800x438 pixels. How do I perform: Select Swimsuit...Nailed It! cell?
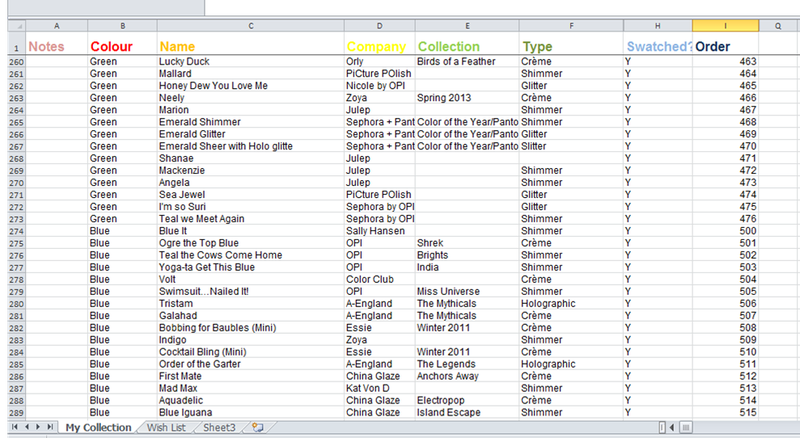point(251,291)
